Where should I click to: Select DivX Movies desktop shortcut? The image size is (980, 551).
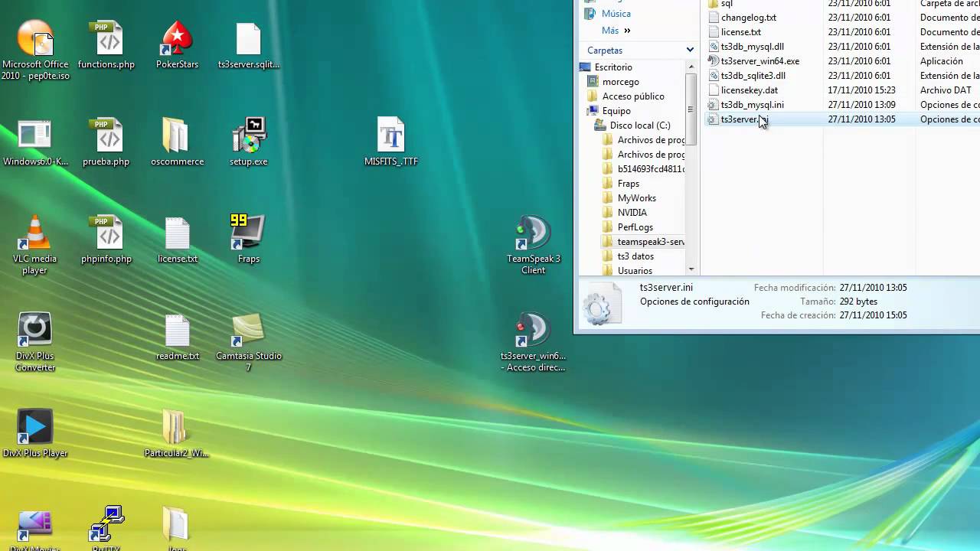tap(35, 530)
